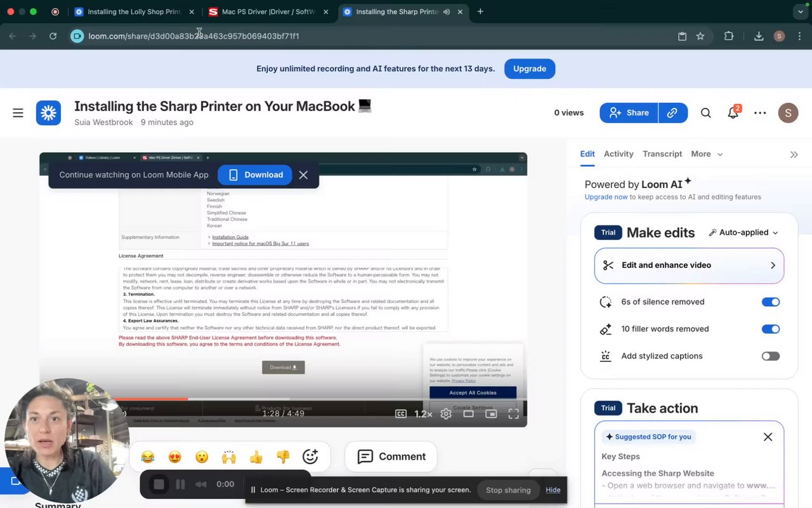Click the Share button
The width and height of the screenshot is (812, 508).
tap(629, 113)
